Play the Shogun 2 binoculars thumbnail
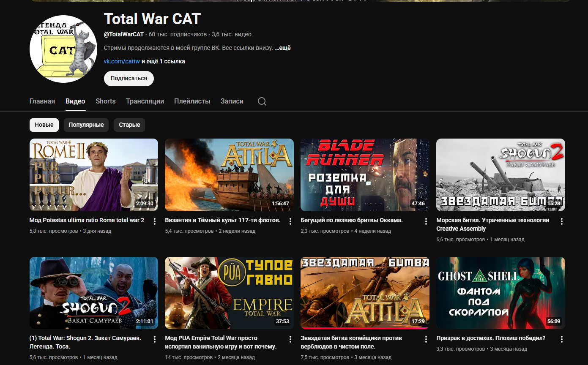588x365 pixels. [x=94, y=293]
